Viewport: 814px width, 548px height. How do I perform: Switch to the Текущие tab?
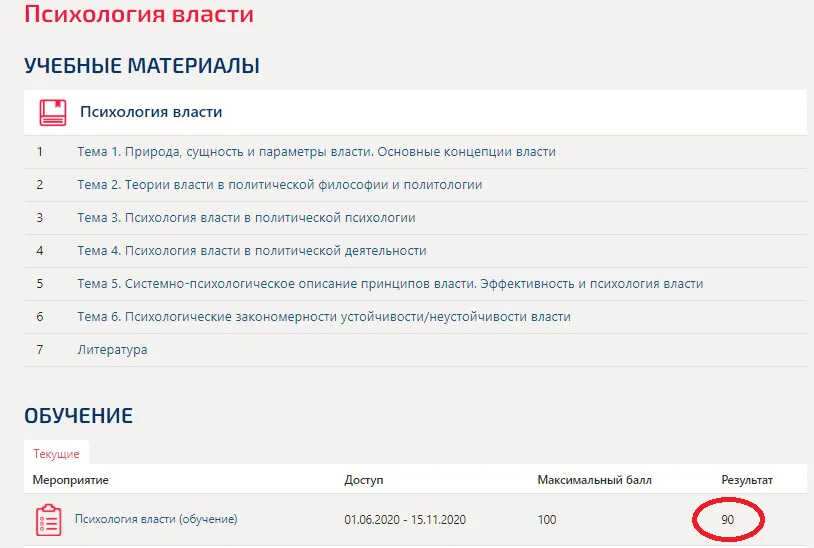56,454
